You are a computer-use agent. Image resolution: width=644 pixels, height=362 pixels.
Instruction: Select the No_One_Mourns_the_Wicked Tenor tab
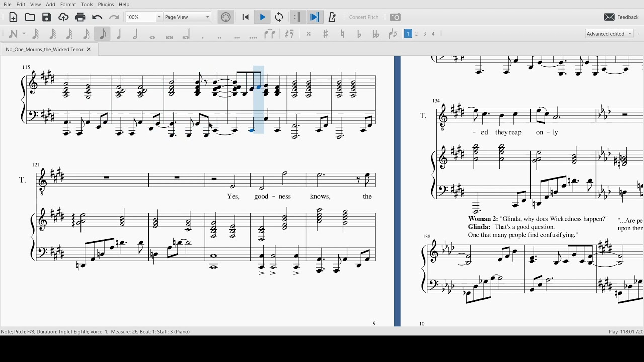pyautogui.click(x=49, y=50)
